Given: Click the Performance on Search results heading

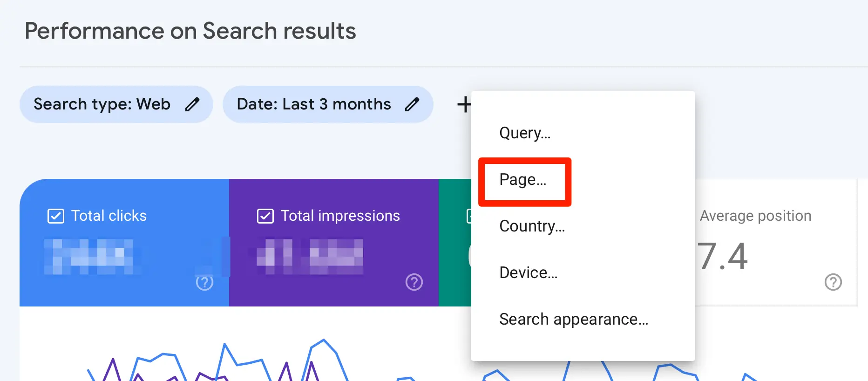Looking at the screenshot, I should [x=190, y=31].
